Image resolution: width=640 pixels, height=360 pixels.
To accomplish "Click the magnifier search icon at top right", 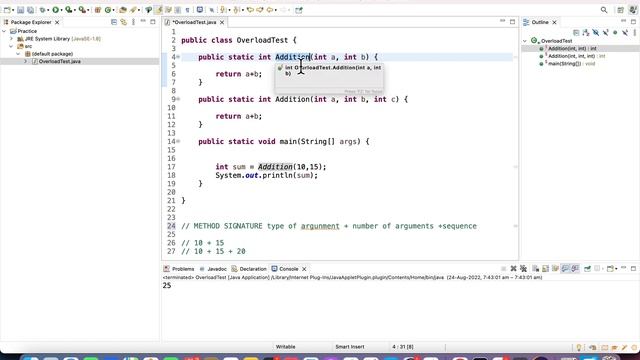I will (x=604, y=10).
